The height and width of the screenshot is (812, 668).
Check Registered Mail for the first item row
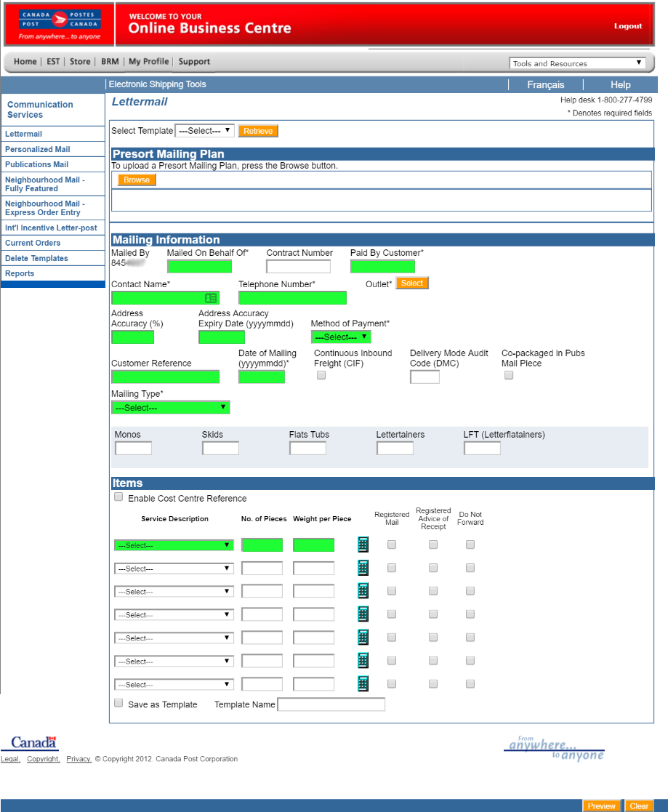click(x=392, y=544)
